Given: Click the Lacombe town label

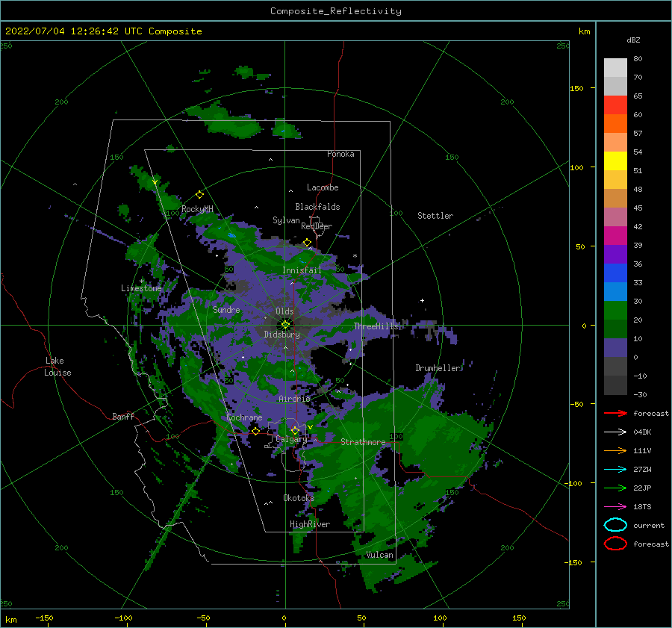Looking at the screenshot, I should click(323, 187).
